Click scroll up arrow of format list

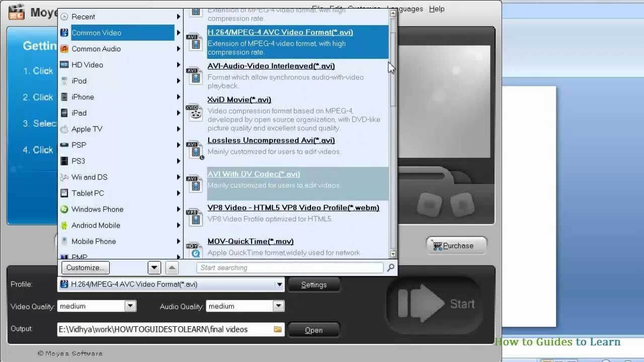pyautogui.click(x=393, y=14)
